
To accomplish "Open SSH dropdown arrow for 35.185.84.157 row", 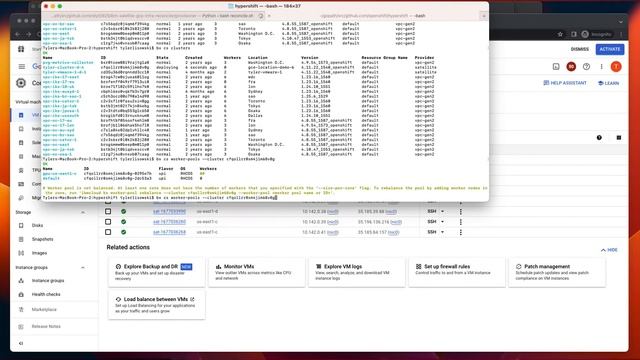I will pyautogui.click(x=442, y=232).
